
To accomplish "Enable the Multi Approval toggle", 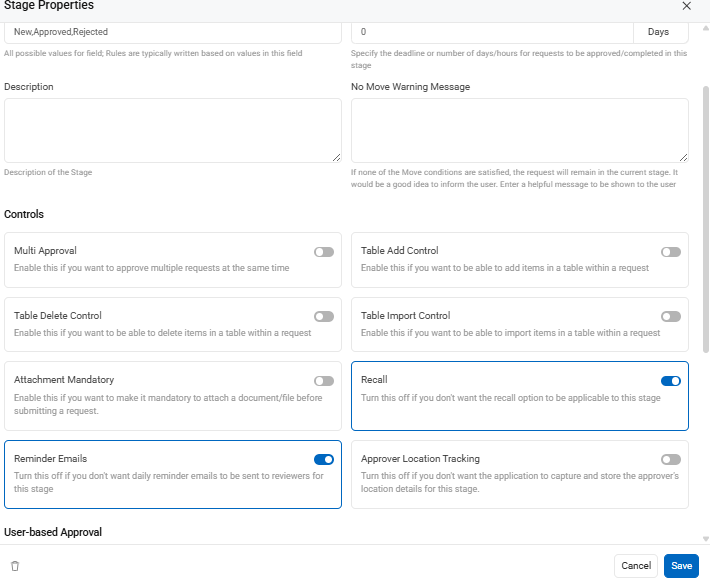I will (324, 252).
